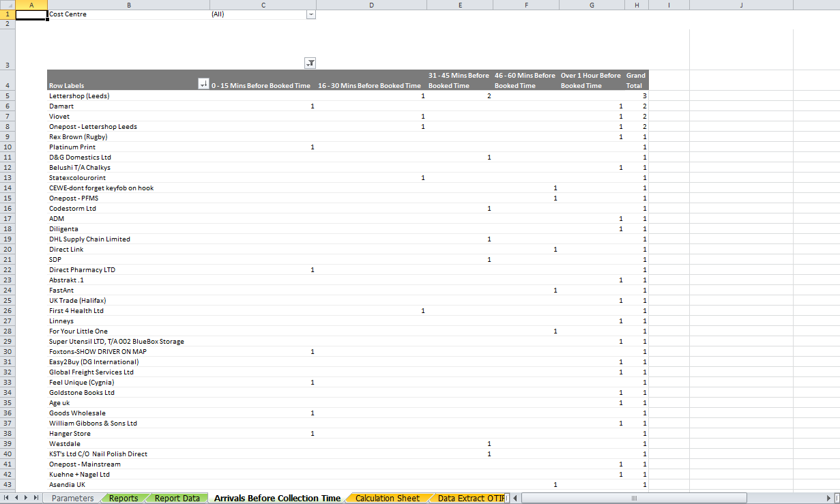Open the Row Labels sort dropdown
This screenshot has width=840, height=504.
pos(203,84)
